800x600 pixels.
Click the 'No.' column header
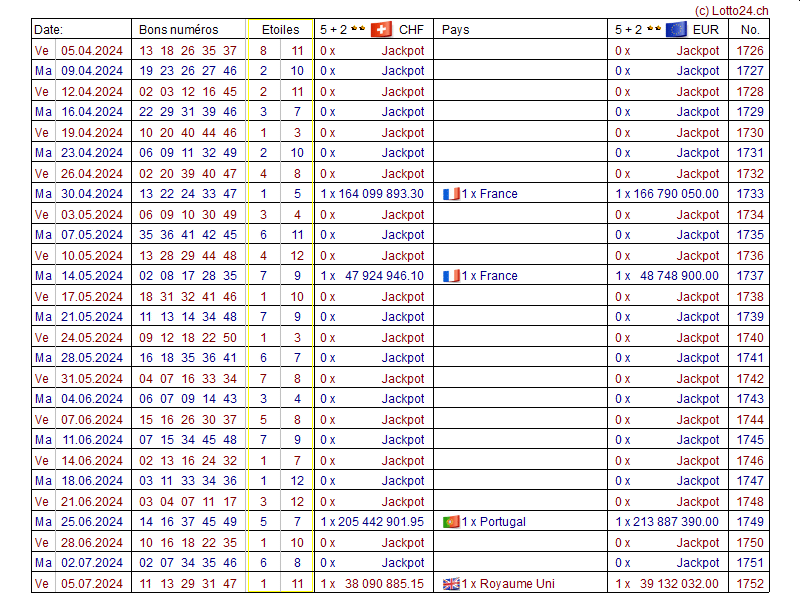(x=750, y=30)
